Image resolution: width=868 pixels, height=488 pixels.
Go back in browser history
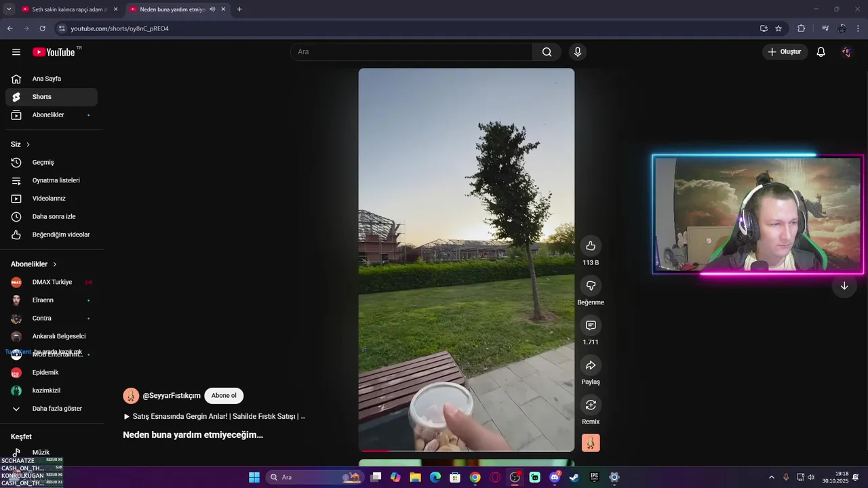(9, 28)
